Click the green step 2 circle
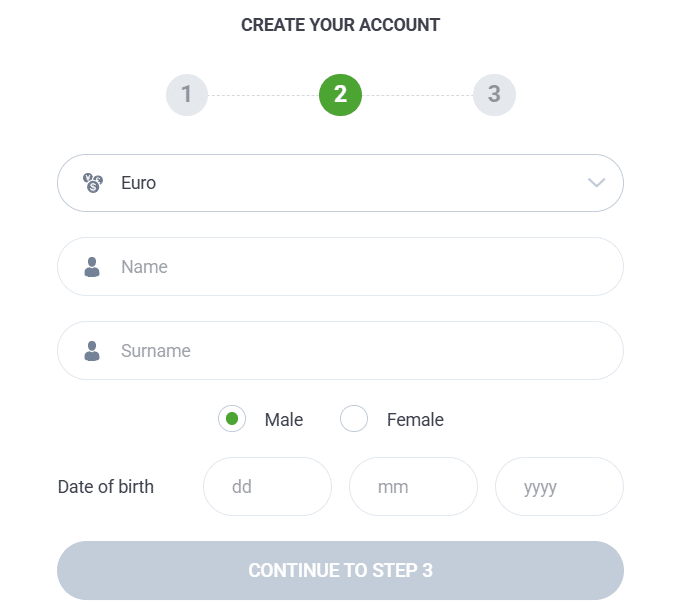This screenshot has height=616, width=686. [x=340, y=95]
